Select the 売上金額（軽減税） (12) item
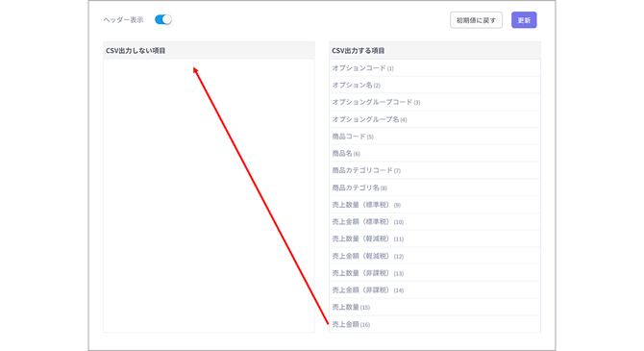The height and width of the screenshot is (351, 644). pyautogui.click(x=434, y=256)
